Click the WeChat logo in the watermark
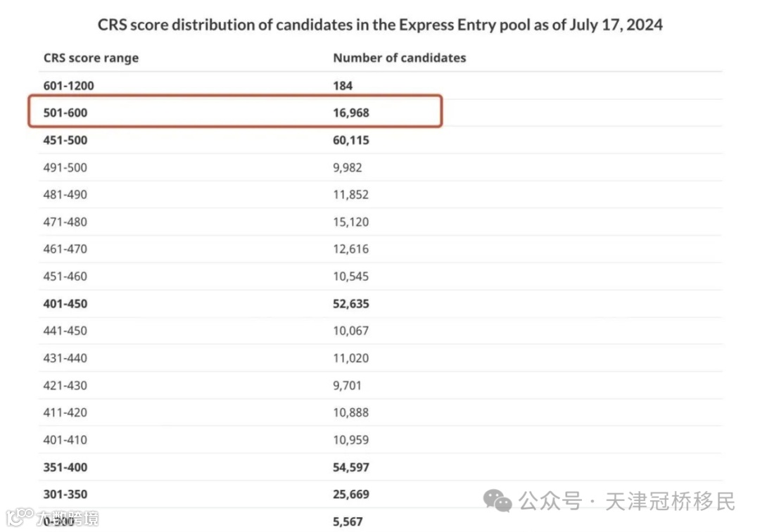The height and width of the screenshot is (532, 760). [x=498, y=502]
